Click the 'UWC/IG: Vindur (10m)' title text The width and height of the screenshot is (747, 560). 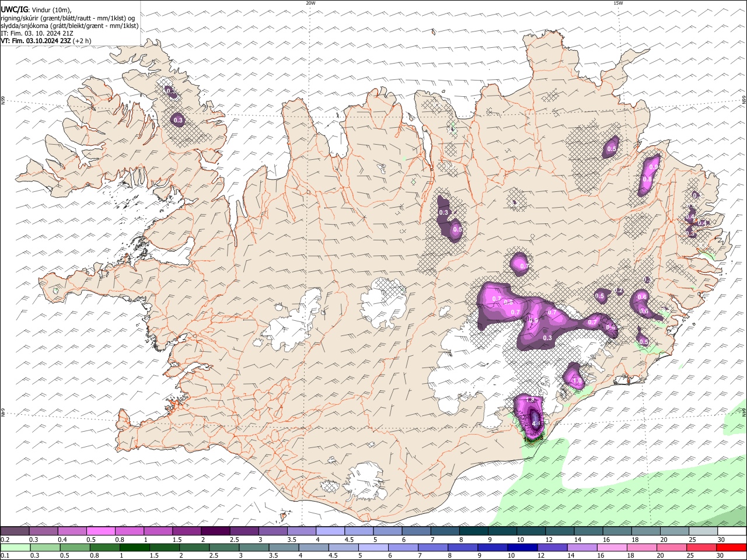[36, 9]
